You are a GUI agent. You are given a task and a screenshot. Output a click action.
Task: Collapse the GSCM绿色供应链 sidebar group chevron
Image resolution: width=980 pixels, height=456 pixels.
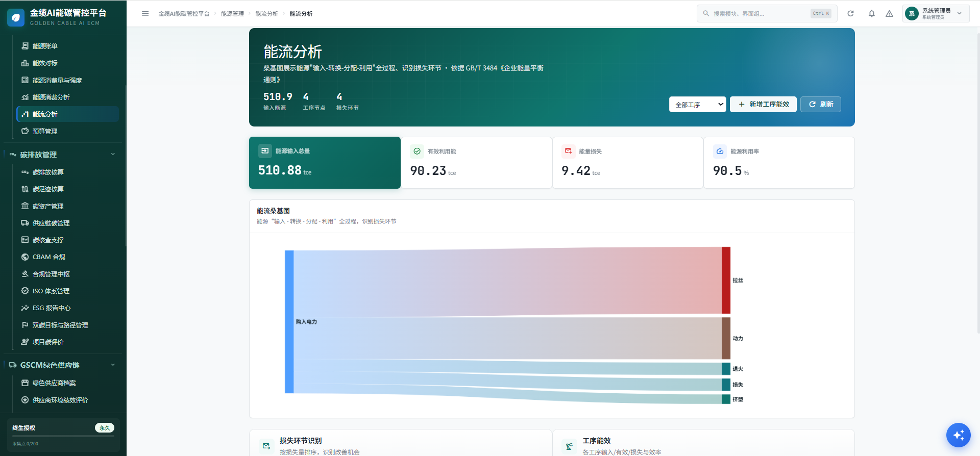pyautogui.click(x=113, y=365)
